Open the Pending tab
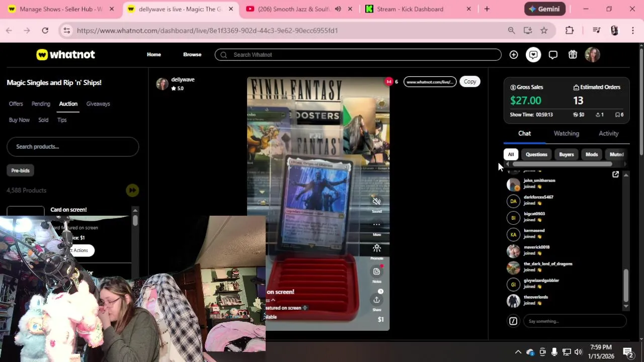 point(41,104)
